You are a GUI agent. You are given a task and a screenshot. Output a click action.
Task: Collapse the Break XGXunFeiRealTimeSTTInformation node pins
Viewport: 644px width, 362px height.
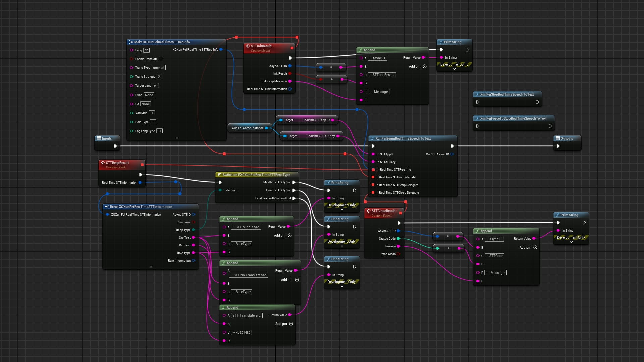point(151,267)
